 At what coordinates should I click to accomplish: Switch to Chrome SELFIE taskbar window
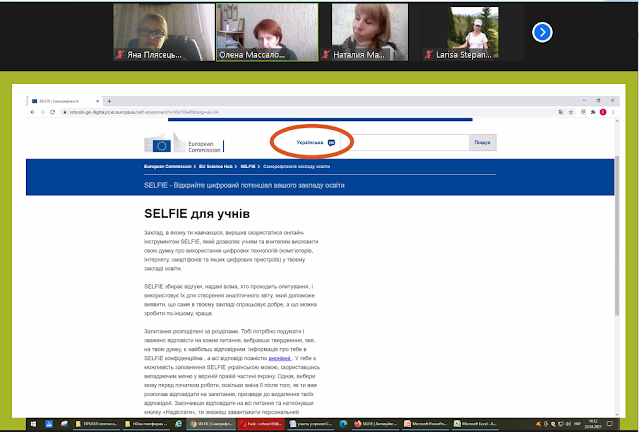pyautogui.click(x=211, y=424)
